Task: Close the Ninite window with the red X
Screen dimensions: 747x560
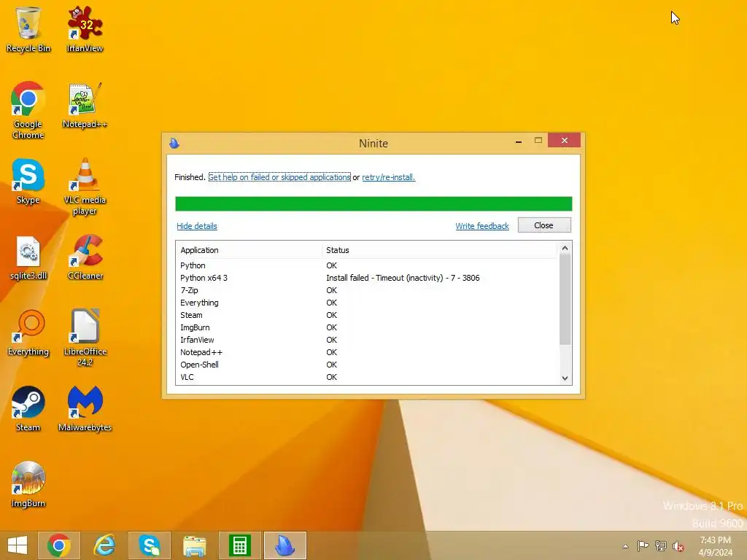Action: click(x=565, y=141)
